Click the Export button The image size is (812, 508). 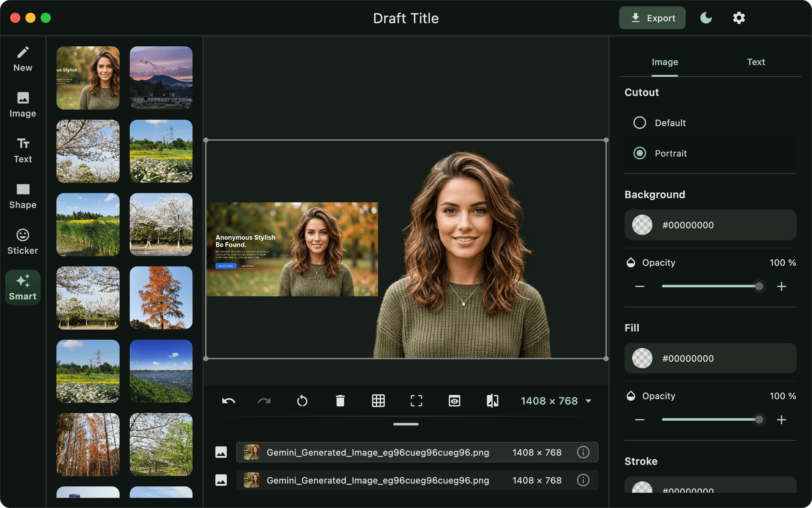[652, 18]
